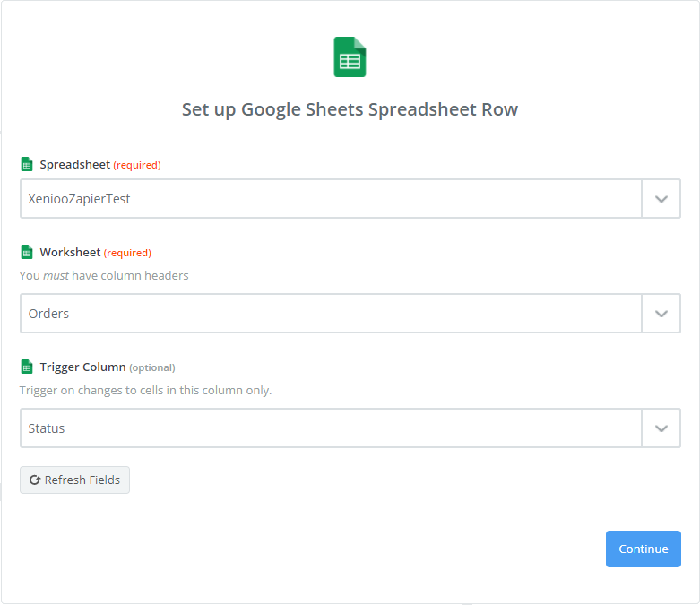
Task: Click 'You must have column headers' hint
Action: [x=104, y=275]
